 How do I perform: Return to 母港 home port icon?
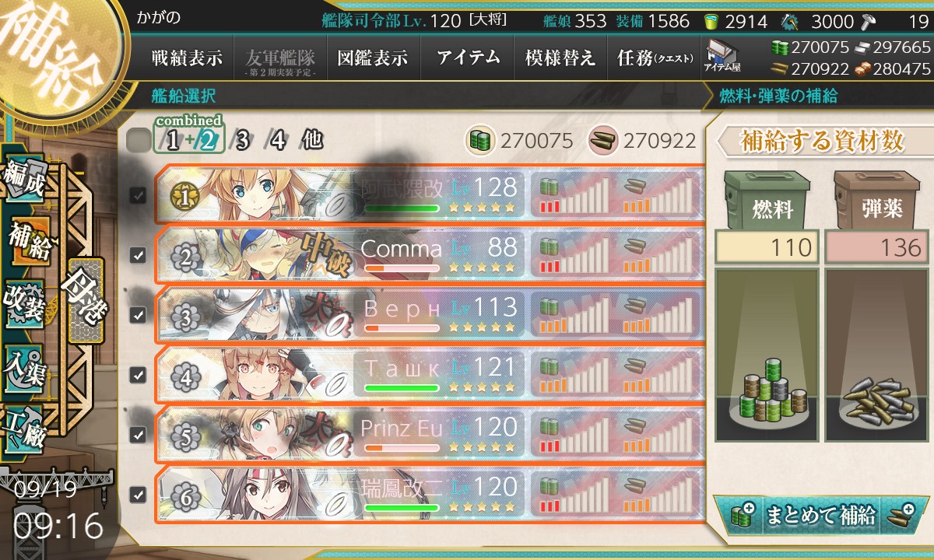click(x=86, y=299)
